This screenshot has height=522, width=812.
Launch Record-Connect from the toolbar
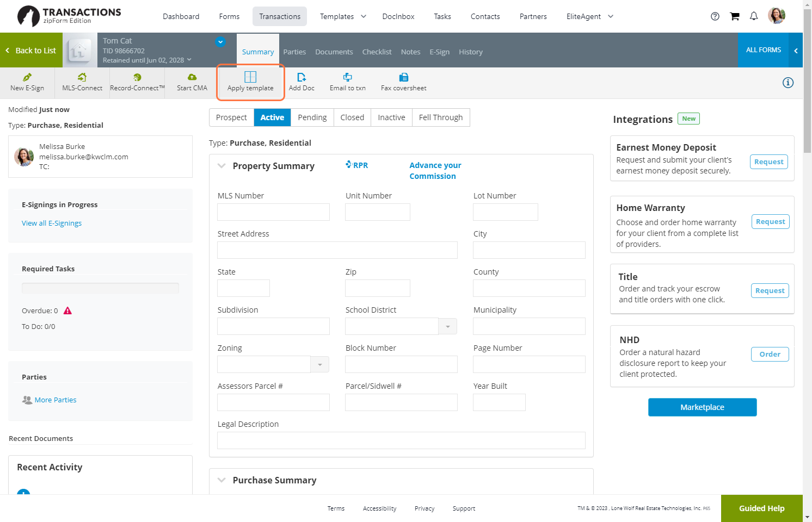[137, 77]
